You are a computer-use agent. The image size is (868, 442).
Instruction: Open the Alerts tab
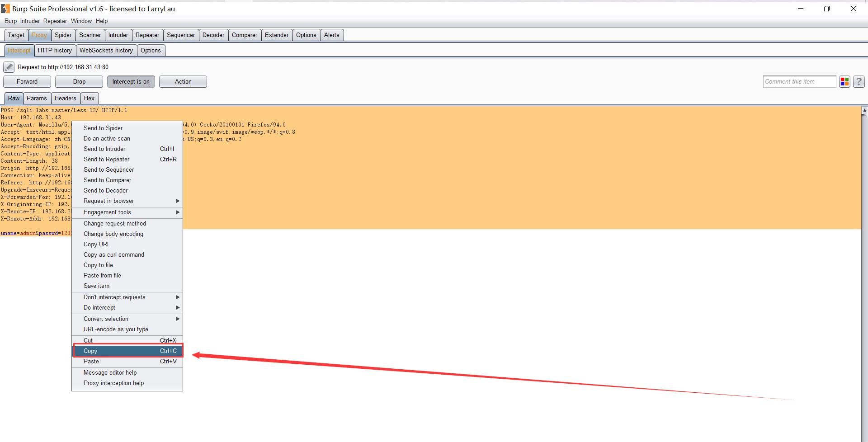click(331, 35)
